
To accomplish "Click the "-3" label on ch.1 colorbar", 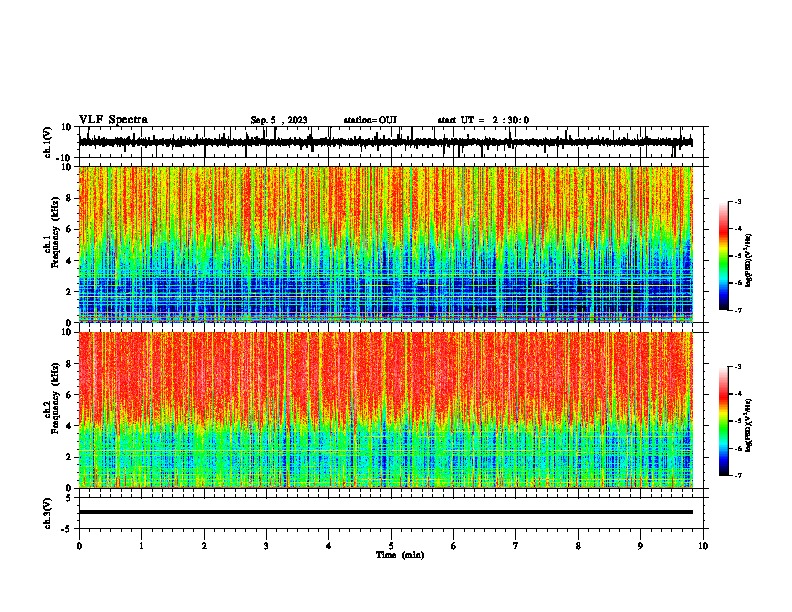I will [737, 201].
